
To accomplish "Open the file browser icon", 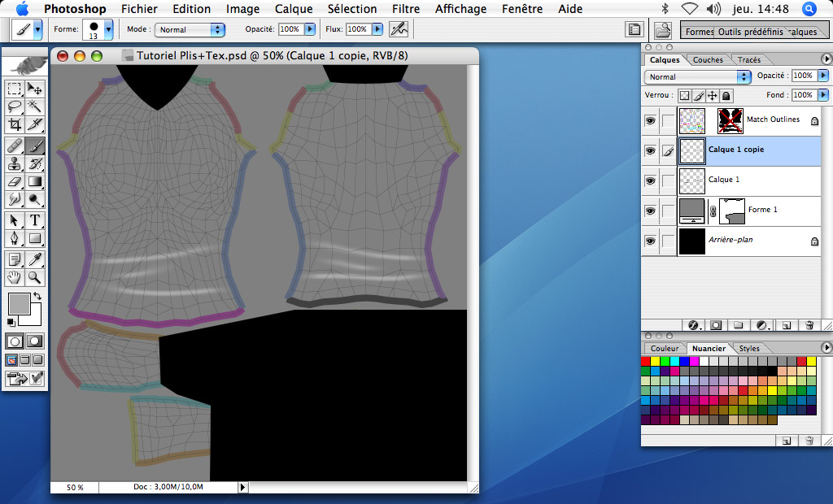I will pos(662,30).
